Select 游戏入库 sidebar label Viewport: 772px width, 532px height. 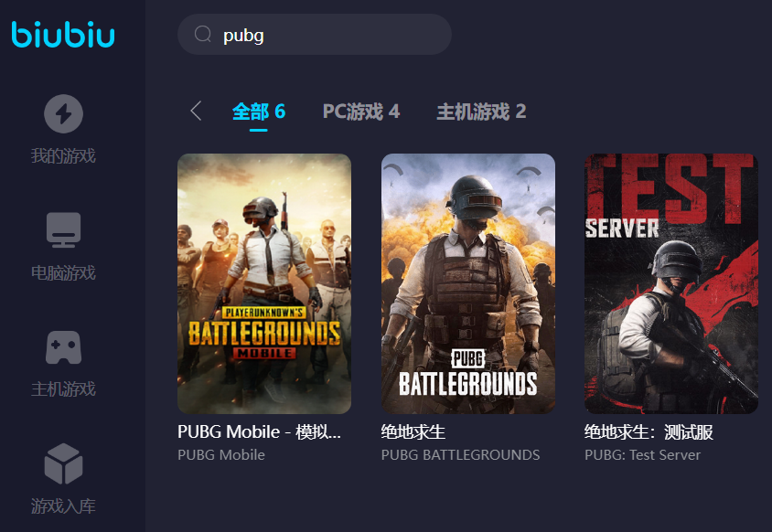click(x=63, y=505)
